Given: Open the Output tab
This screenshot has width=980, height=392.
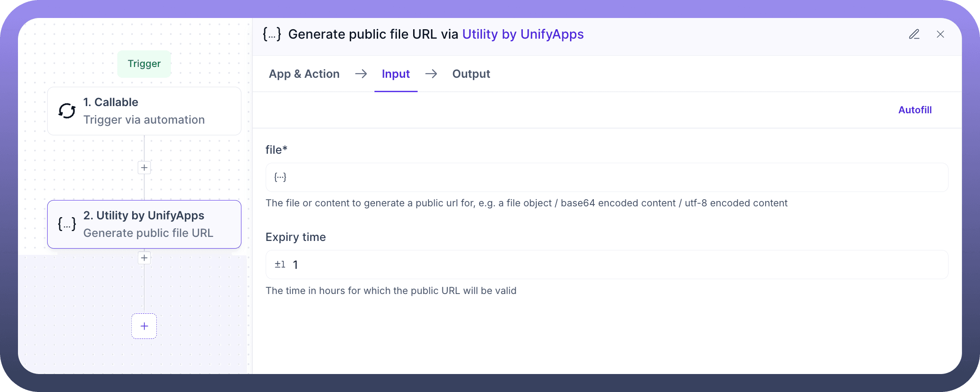Looking at the screenshot, I should [x=471, y=74].
